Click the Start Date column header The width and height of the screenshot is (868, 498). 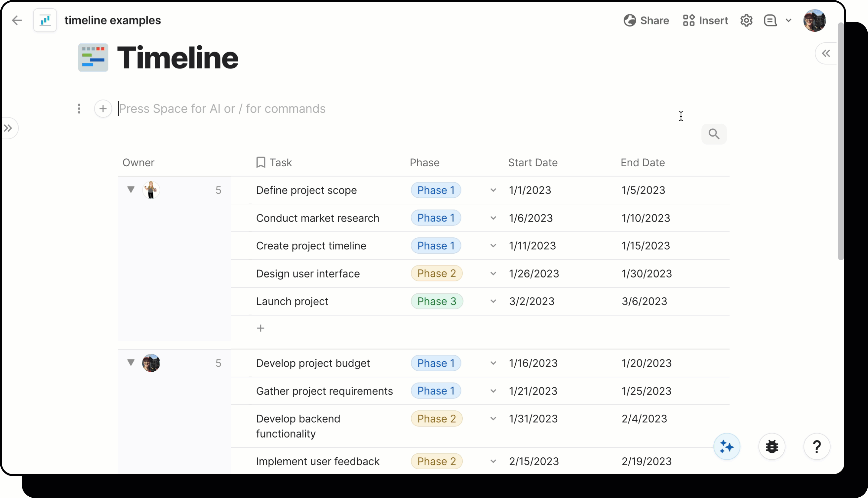[x=532, y=162]
